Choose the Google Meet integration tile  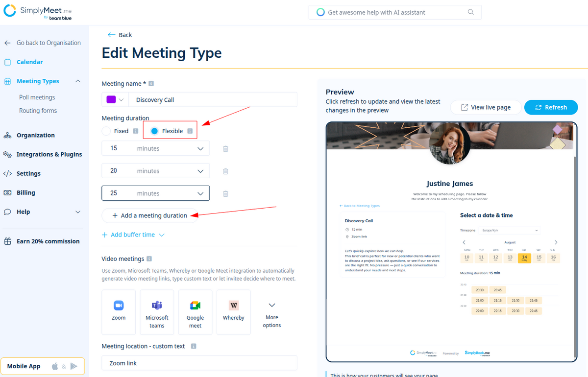click(x=195, y=312)
